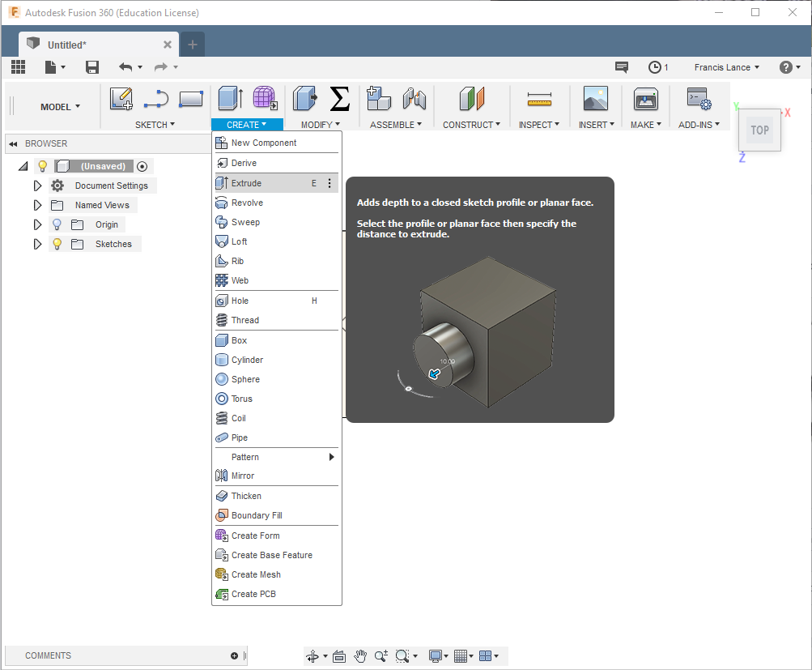This screenshot has height=670, width=812.
Task: Add a new design tab
Action: [192, 45]
